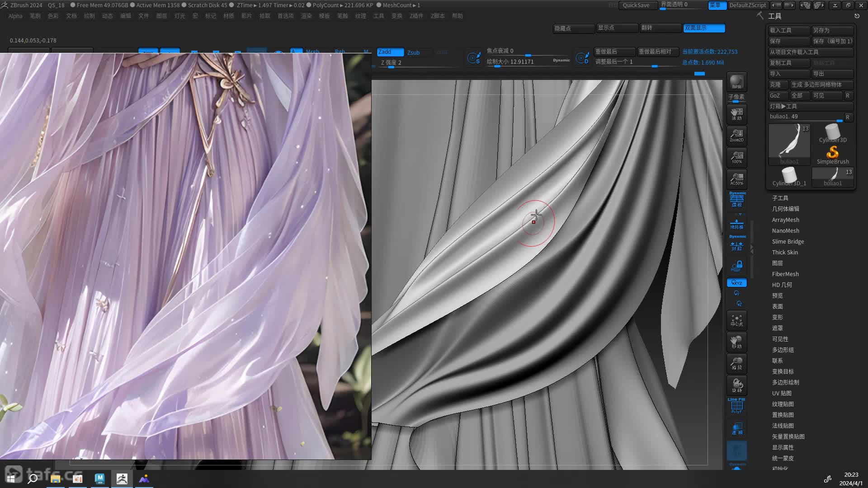This screenshot has width=868, height=488.
Task: Toggle the 透明 transparency icon
Action: pos(736,428)
